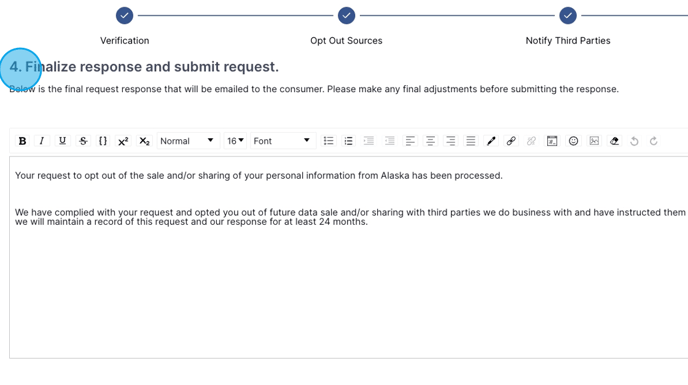Center-align the response text
This screenshot has width=688, height=385.
pyautogui.click(x=430, y=141)
